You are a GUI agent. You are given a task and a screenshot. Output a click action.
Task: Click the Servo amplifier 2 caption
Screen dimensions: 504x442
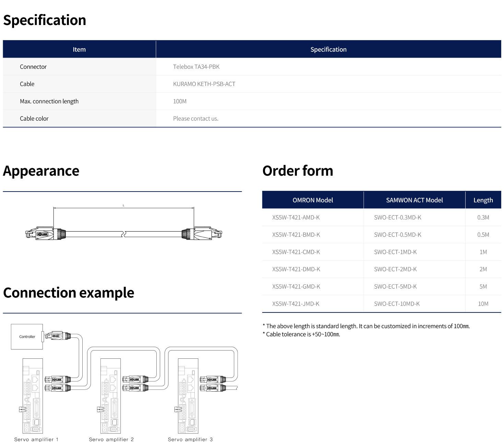pos(111,439)
